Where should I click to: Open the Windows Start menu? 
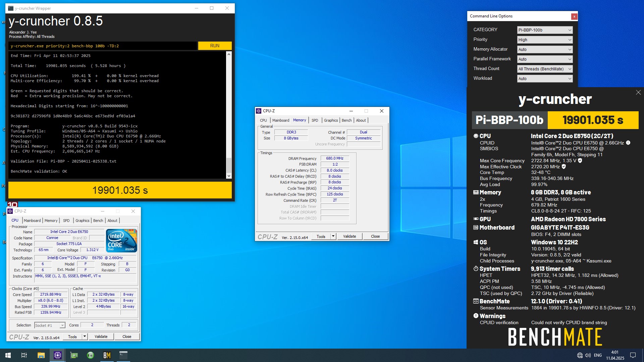[8, 355]
